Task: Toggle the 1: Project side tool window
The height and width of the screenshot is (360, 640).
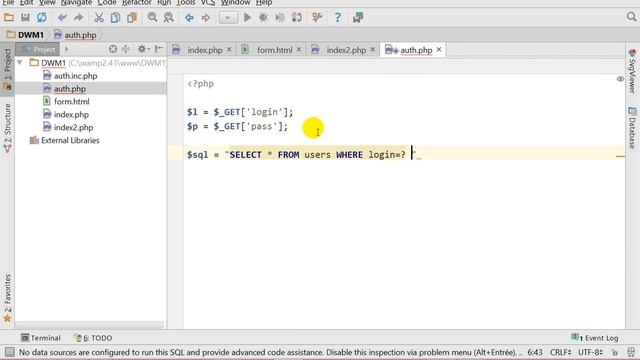Action: click(7, 69)
